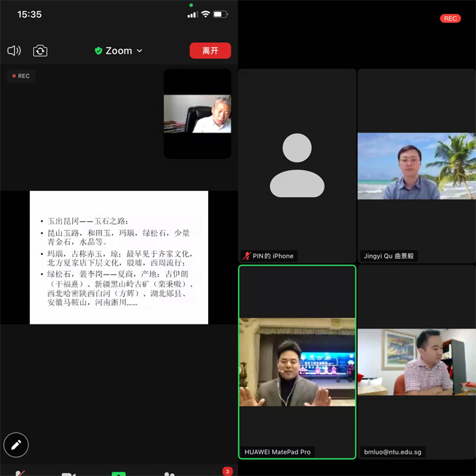Tap the green share screen icon
Screen dimensions: 476x476
118,473
